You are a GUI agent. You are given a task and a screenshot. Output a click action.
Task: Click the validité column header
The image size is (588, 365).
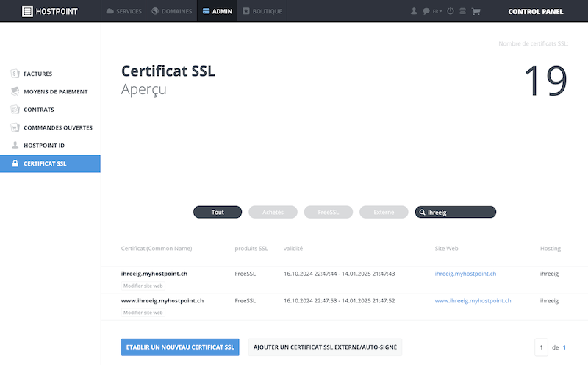(x=293, y=249)
